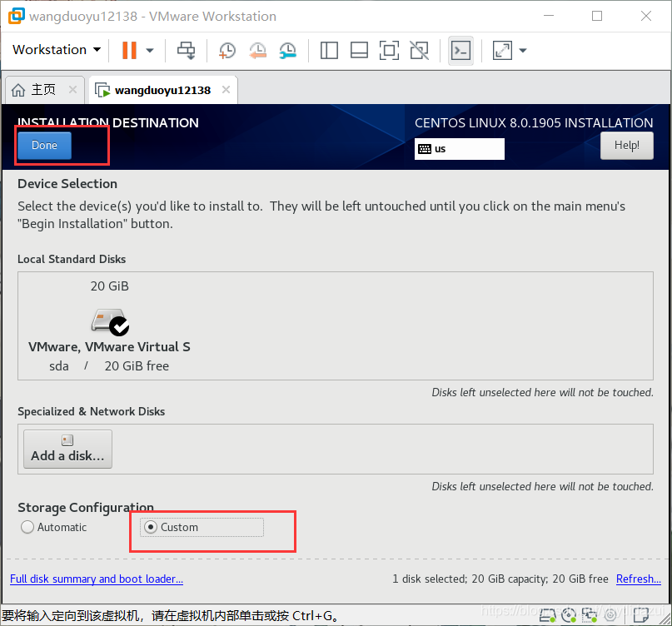The height and width of the screenshot is (626, 672).
Task: Toggle the library sidebar panel icon
Action: [x=329, y=50]
